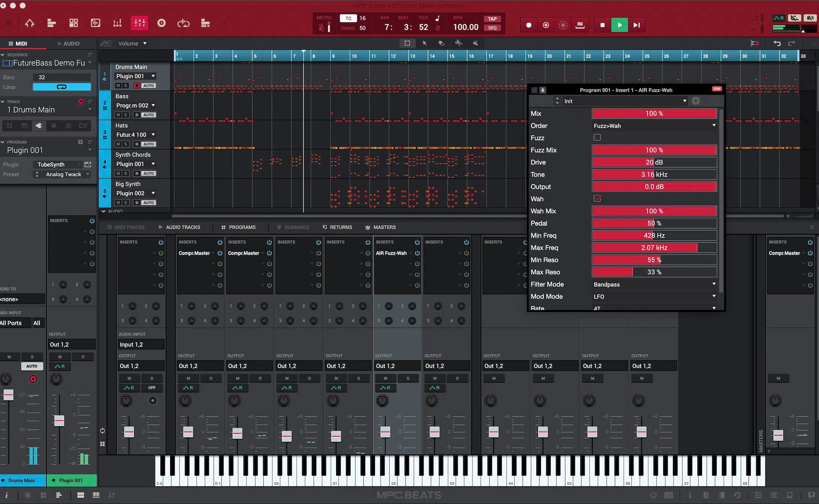Screen dimensions: 819x504
Task: Enable the snap magnet icon above timeline
Action: pos(755,43)
